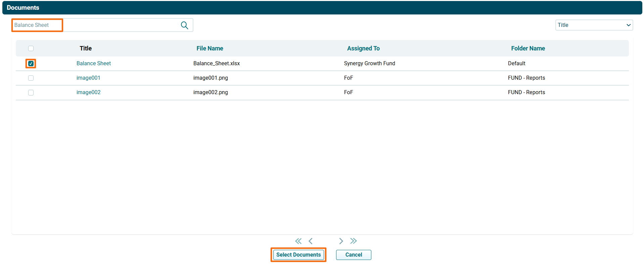Click the Cancel button

point(354,255)
